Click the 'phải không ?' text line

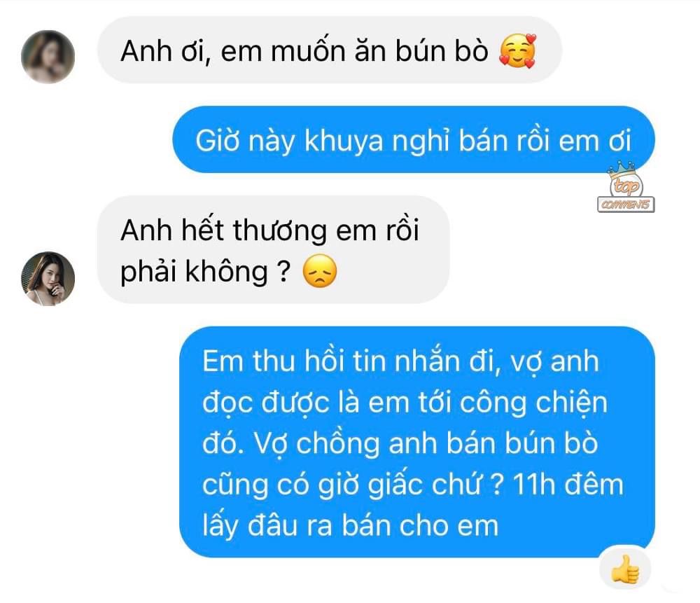click(x=205, y=272)
